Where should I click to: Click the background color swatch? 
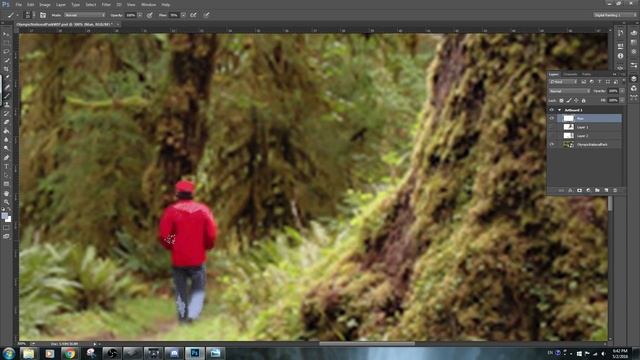[8, 219]
